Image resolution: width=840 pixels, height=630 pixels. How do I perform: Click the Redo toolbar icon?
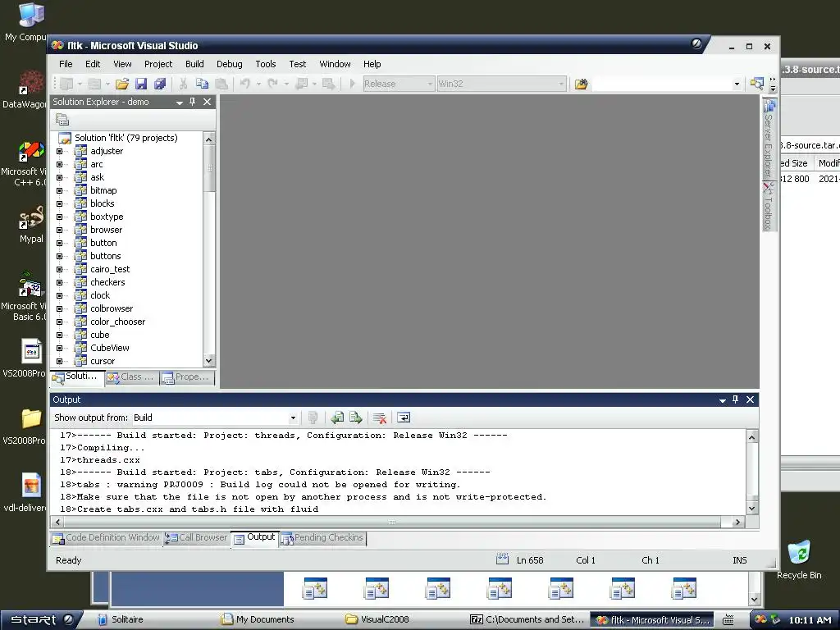[272, 84]
